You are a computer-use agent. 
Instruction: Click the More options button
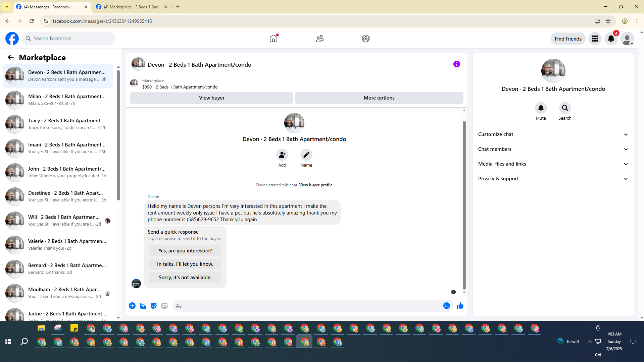(379, 98)
